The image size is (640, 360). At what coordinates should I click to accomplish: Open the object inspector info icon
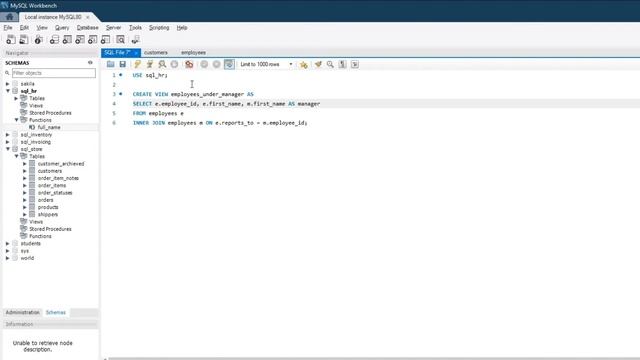coord(38,40)
